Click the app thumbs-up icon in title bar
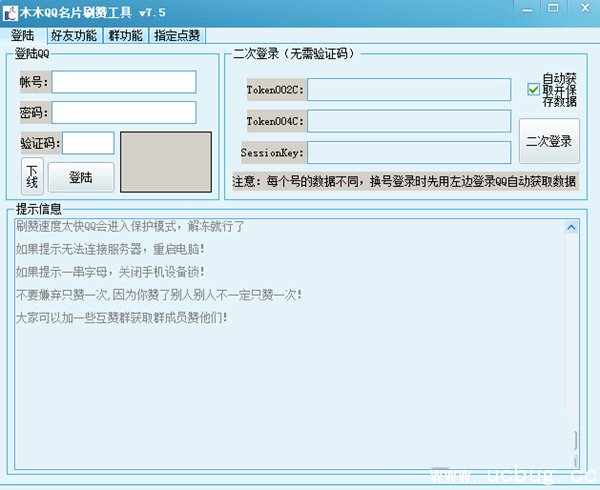 [x=10, y=13]
